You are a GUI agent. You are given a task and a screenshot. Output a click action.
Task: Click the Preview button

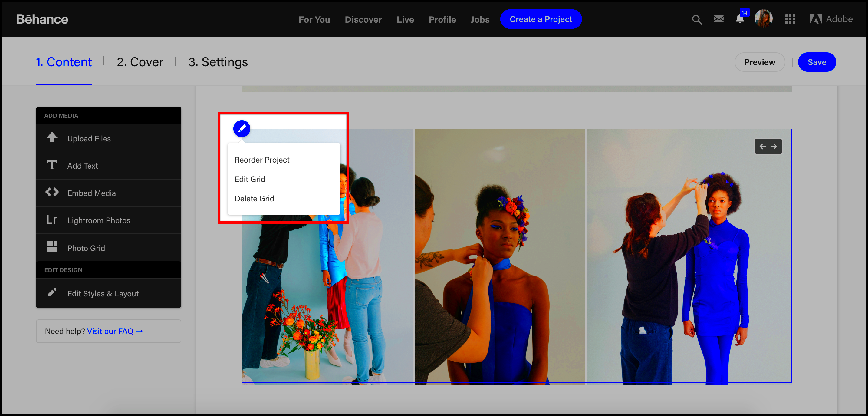click(760, 62)
